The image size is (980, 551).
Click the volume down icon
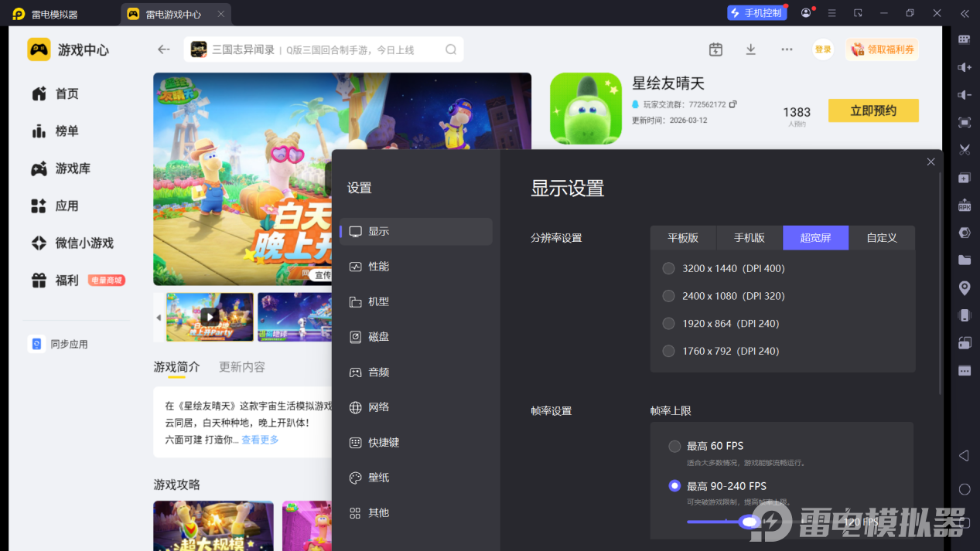(x=964, y=95)
